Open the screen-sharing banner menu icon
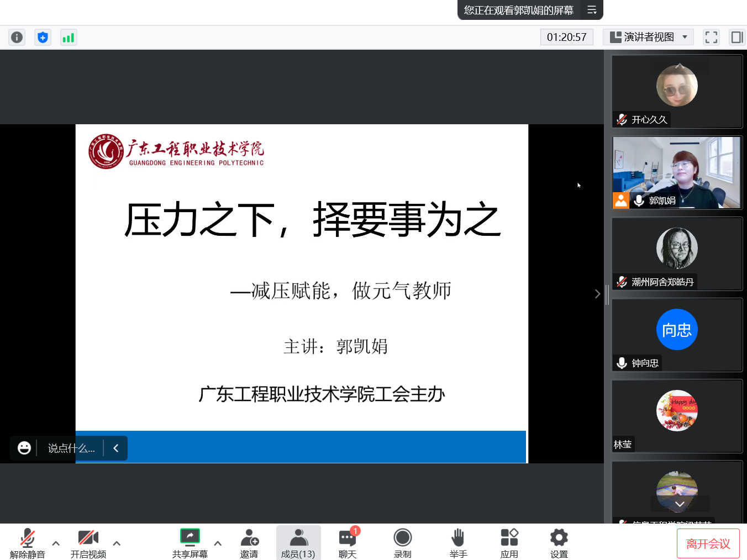The image size is (747, 560). pyautogui.click(x=592, y=10)
